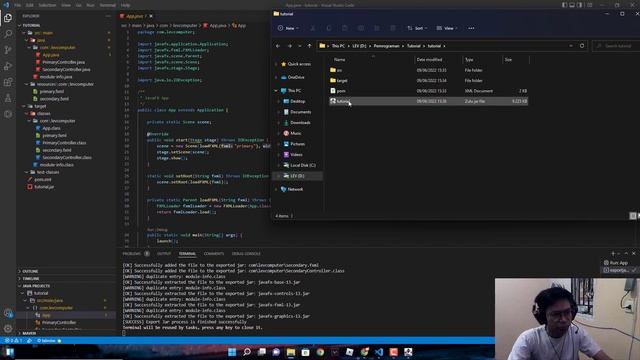Switch to the OUTPUT panel tab
The image size is (640, 360).
pyautogui.click(x=164, y=253)
